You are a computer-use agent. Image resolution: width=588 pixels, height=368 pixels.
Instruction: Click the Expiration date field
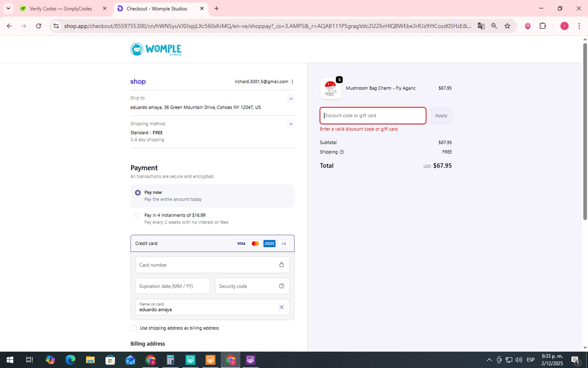172,286
